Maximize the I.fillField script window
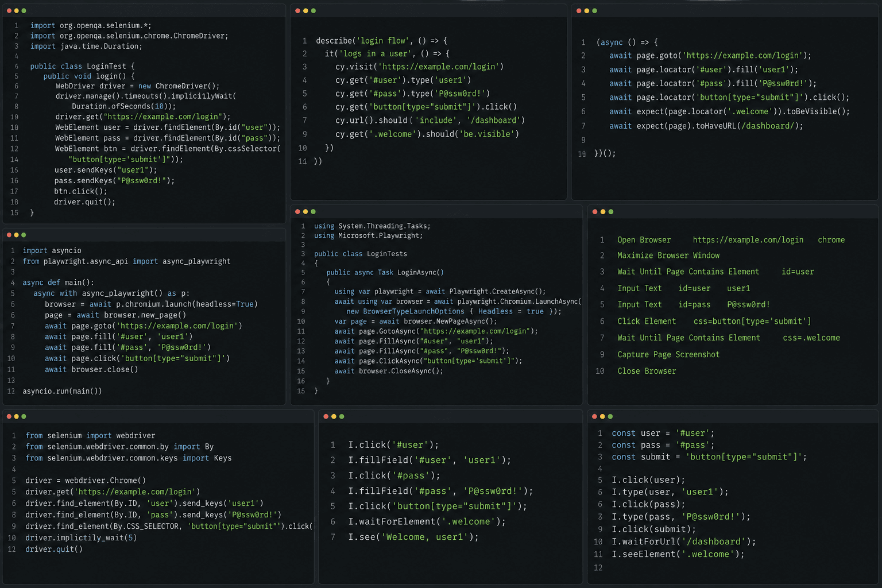Screen dimensions: 882x588 pyautogui.click(x=342, y=416)
